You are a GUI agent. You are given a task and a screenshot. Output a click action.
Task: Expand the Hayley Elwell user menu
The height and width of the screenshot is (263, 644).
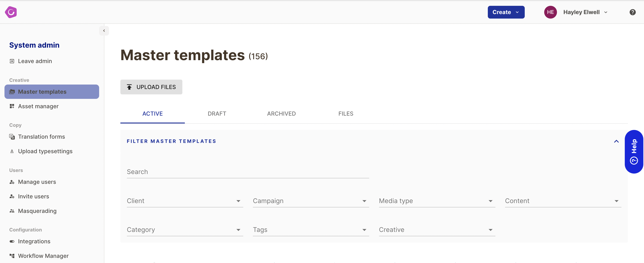click(585, 12)
